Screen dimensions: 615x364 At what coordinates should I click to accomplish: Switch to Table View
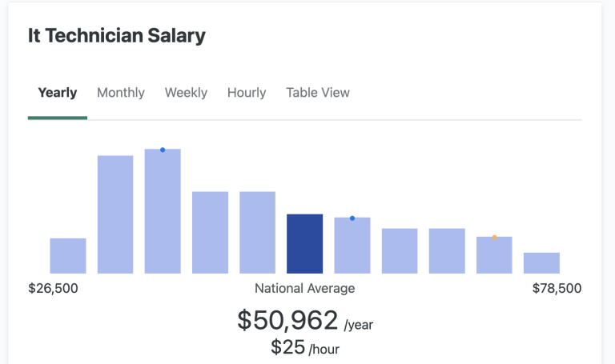point(318,93)
